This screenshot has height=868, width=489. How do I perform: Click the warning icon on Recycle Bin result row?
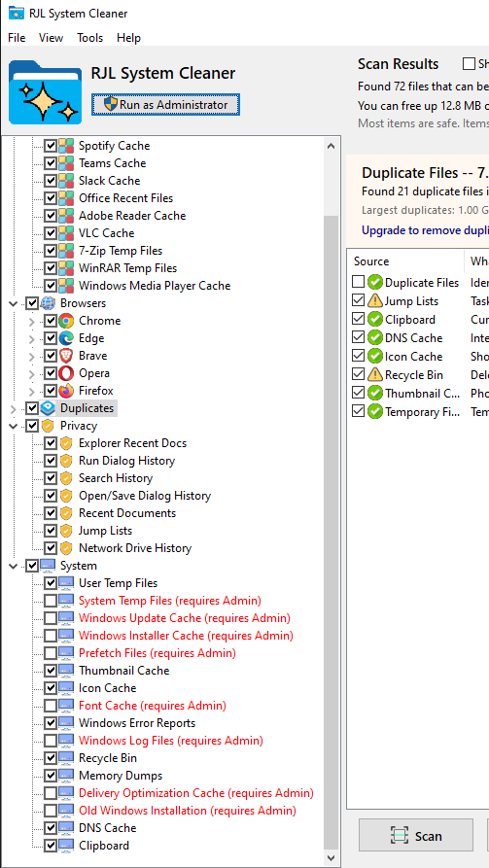point(375,375)
